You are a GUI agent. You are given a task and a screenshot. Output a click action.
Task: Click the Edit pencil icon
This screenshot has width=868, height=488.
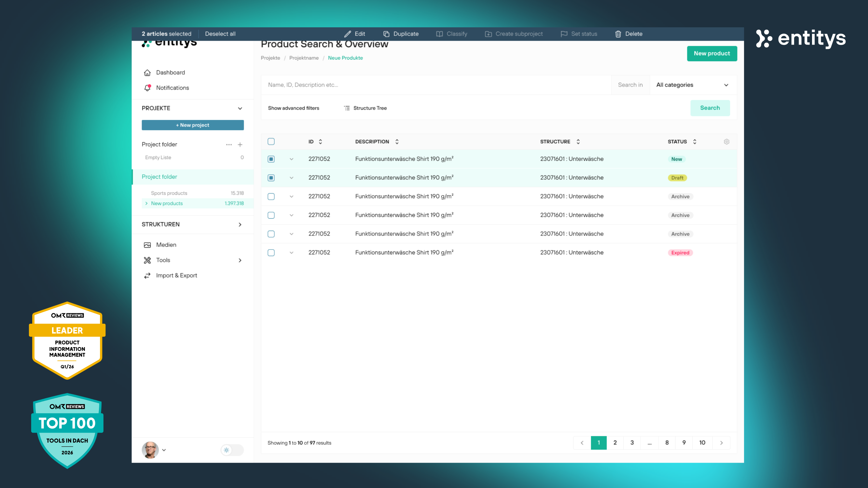(347, 34)
